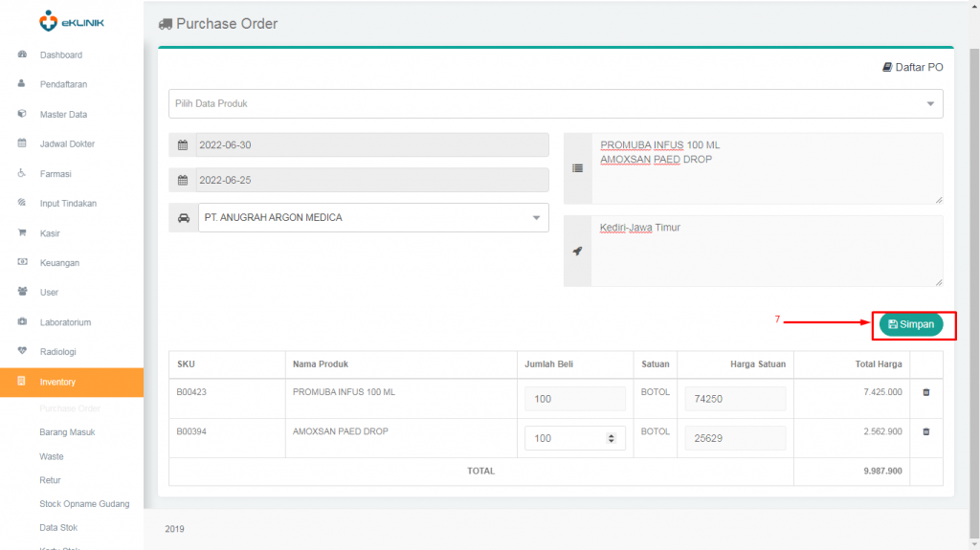Click the Laboratorium sidebar icon
Screen dimensions: 980x550
point(22,321)
